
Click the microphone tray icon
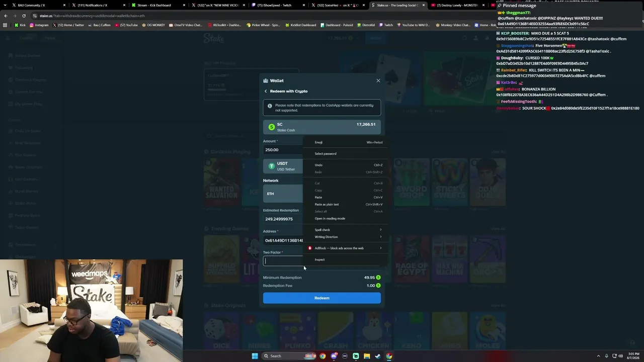pos(606,356)
